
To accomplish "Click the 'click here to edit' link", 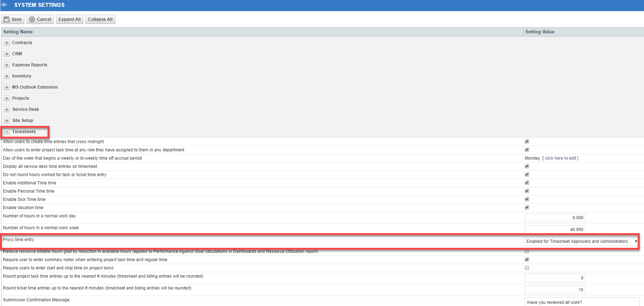I will 560,158.
